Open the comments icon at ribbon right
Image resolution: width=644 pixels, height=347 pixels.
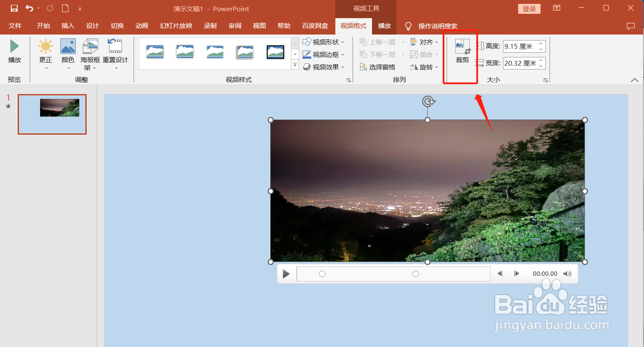click(630, 26)
